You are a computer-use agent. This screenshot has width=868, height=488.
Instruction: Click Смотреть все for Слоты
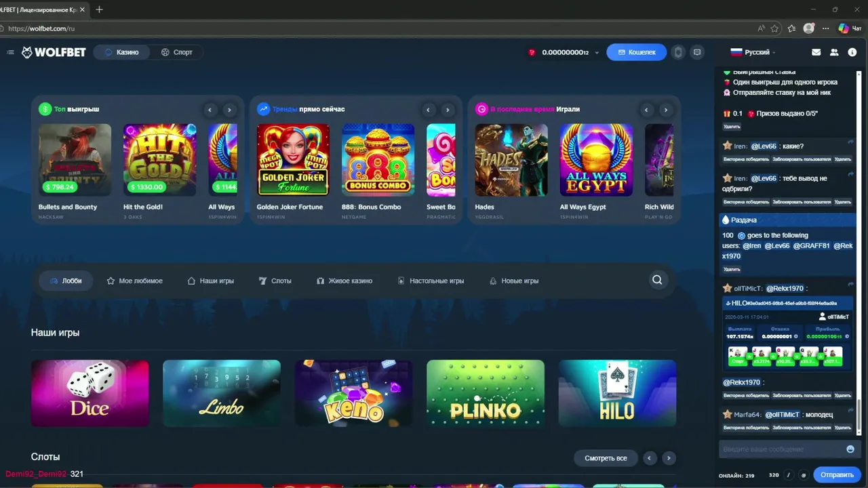coord(606,458)
